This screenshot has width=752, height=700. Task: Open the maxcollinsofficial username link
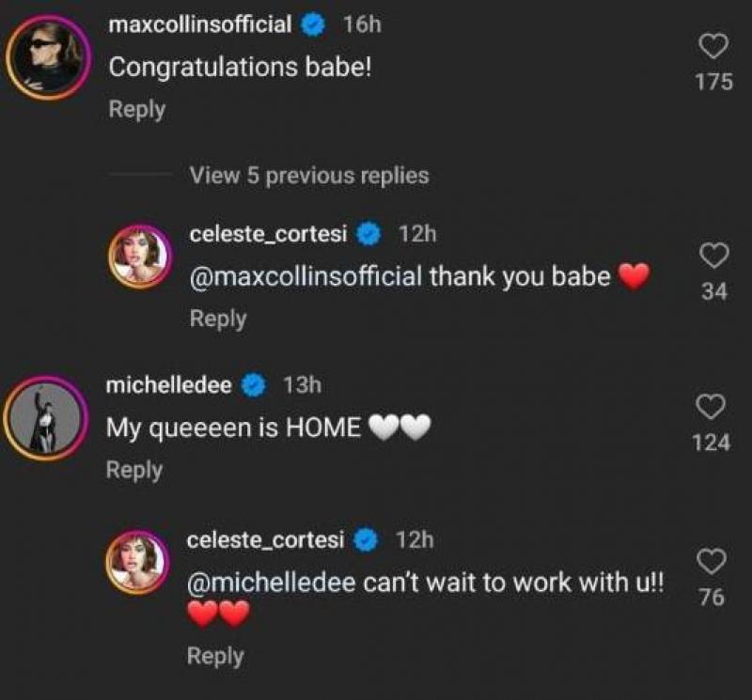click(x=200, y=25)
